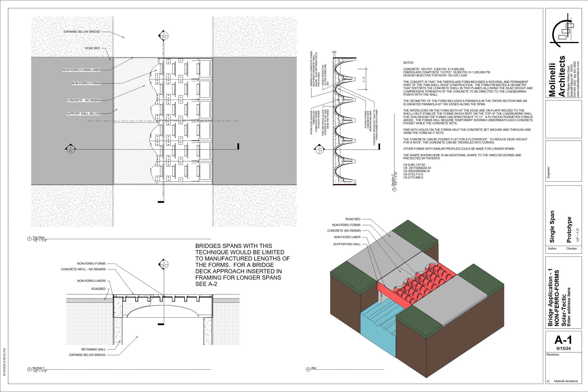The image size is (588, 392).
Task: Click section marker 2 A-1 beside Section 2 detail
Action: (319, 149)
